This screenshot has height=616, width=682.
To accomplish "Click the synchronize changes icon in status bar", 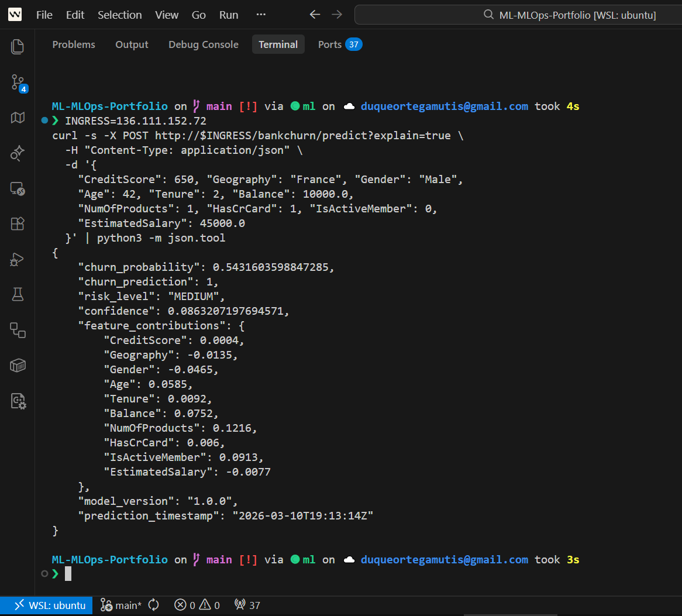I will (x=154, y=605).
